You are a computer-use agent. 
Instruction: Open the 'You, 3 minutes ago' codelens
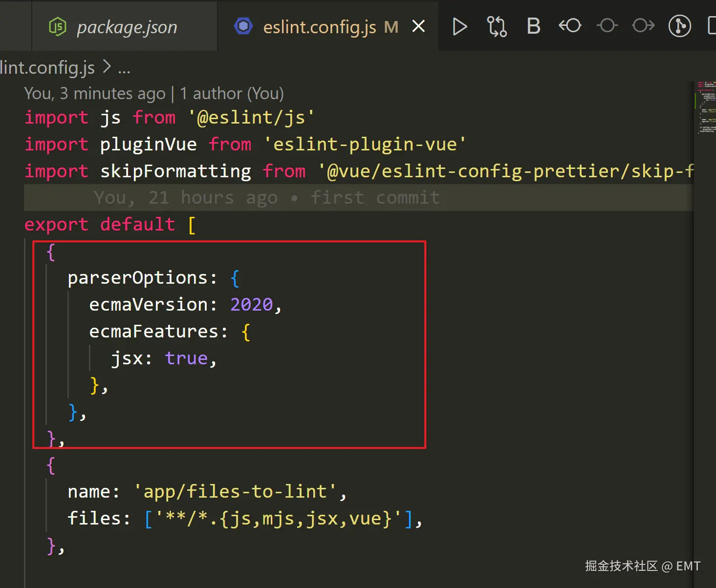[95, 93]
